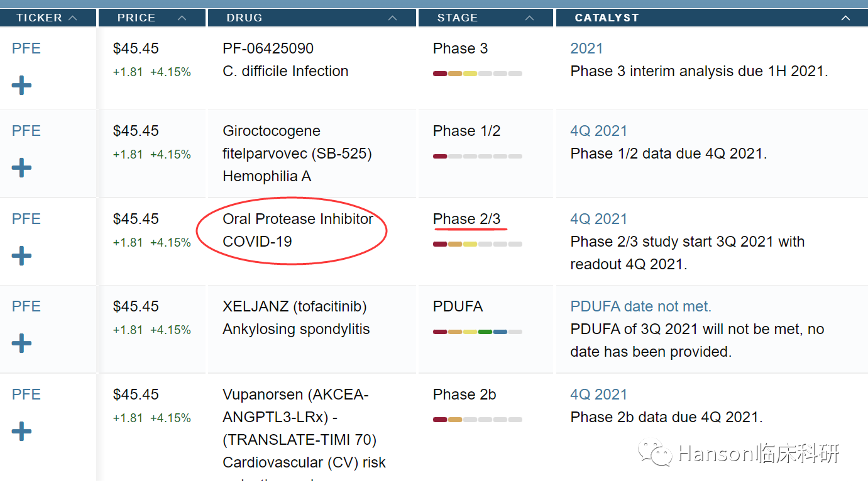Expand the Vupanorsen row plus icon
Viewport: 868px width, 492px height.
pos(21,432)
